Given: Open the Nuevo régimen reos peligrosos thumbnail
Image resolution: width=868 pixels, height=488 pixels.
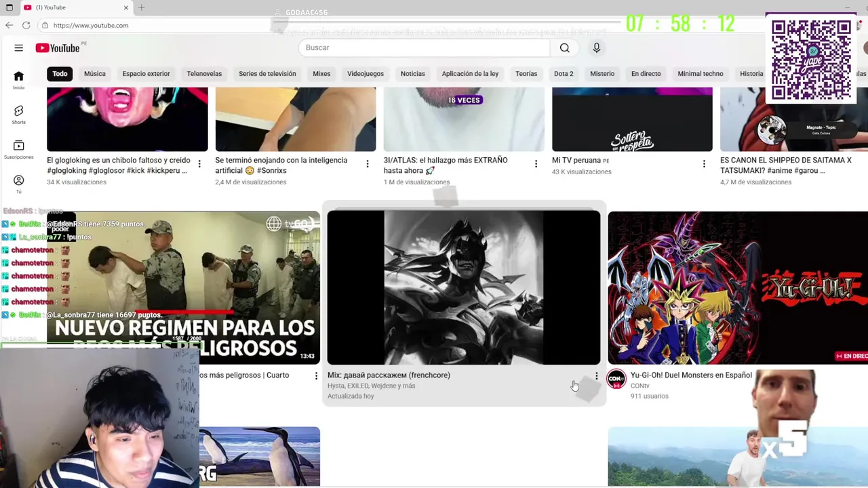Looking at the screenshot, I should [x=183, y=287].
